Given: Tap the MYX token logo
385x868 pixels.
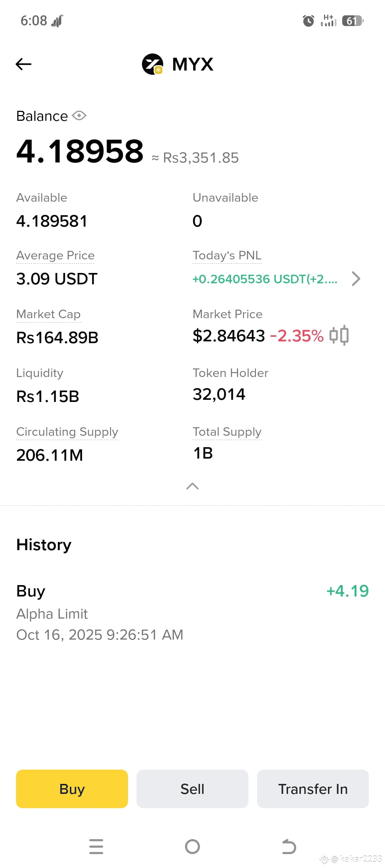Looking at the screenshot, I should tap(153, 64).
